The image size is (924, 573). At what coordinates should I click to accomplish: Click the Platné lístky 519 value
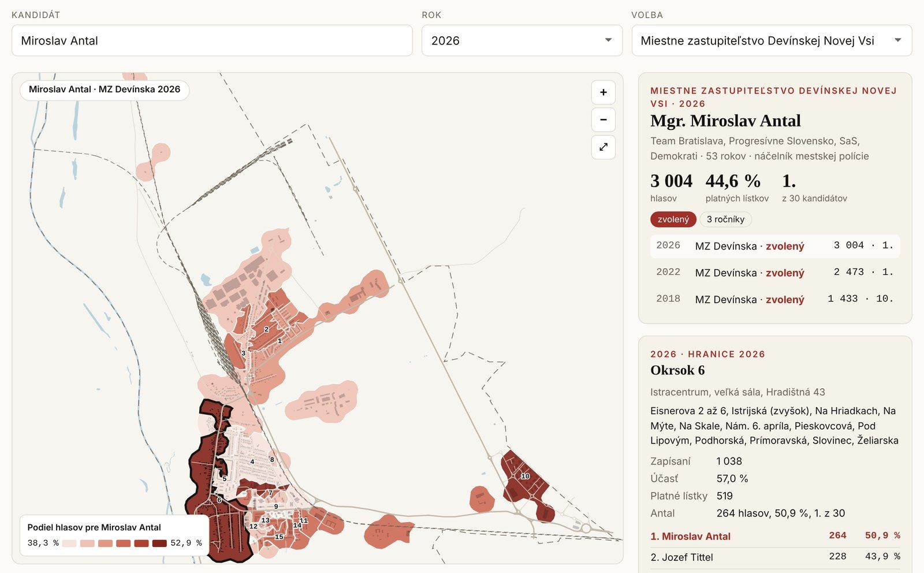point(725,496)
